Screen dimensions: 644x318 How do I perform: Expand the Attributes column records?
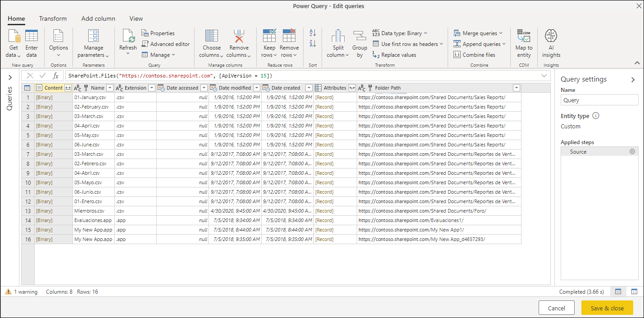tap(352, 88)
